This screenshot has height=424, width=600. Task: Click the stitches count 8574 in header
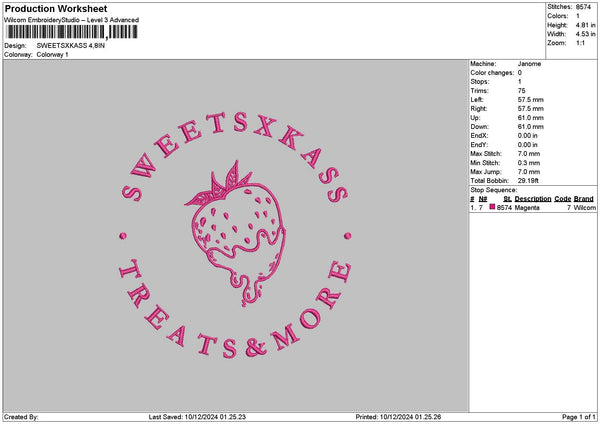[584, 7]
